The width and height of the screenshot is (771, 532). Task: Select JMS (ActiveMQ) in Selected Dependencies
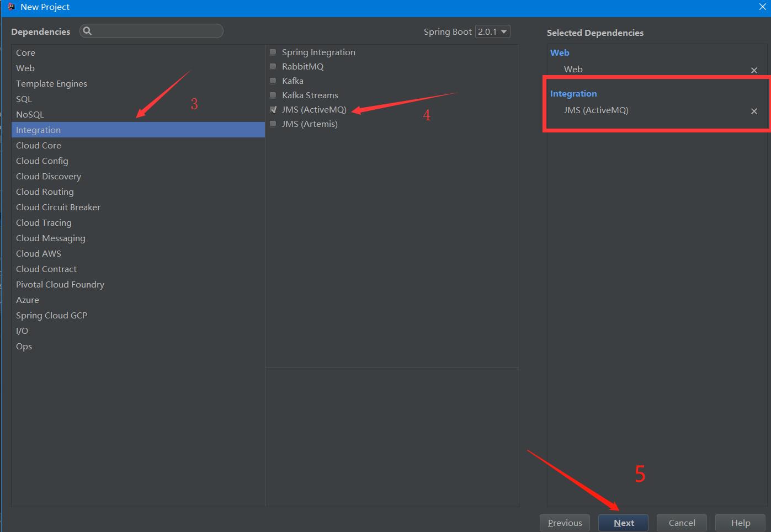click(596, 110)
